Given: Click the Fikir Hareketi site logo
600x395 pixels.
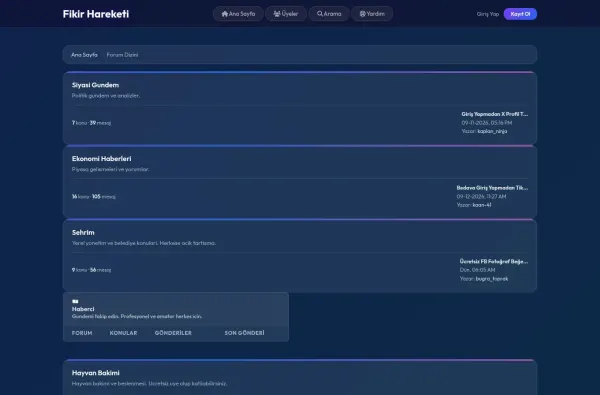Looking at the screenshot, I should [x=96, y=14].
